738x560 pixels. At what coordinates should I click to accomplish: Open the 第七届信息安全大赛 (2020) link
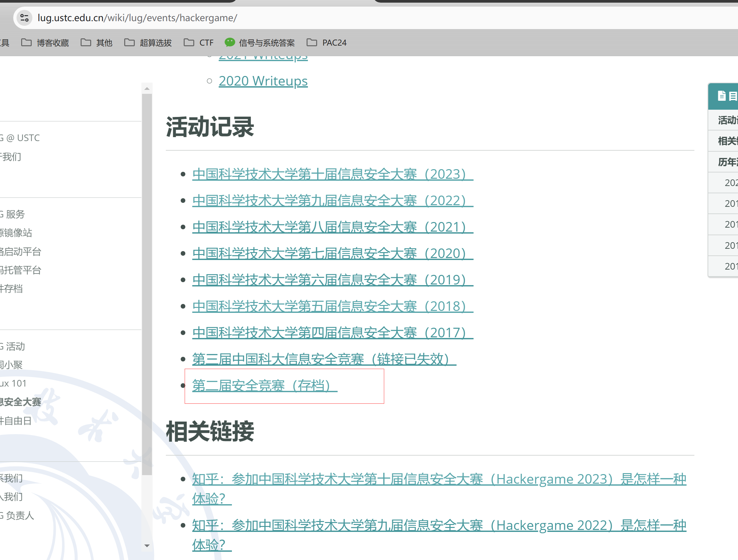coord(333,254)
